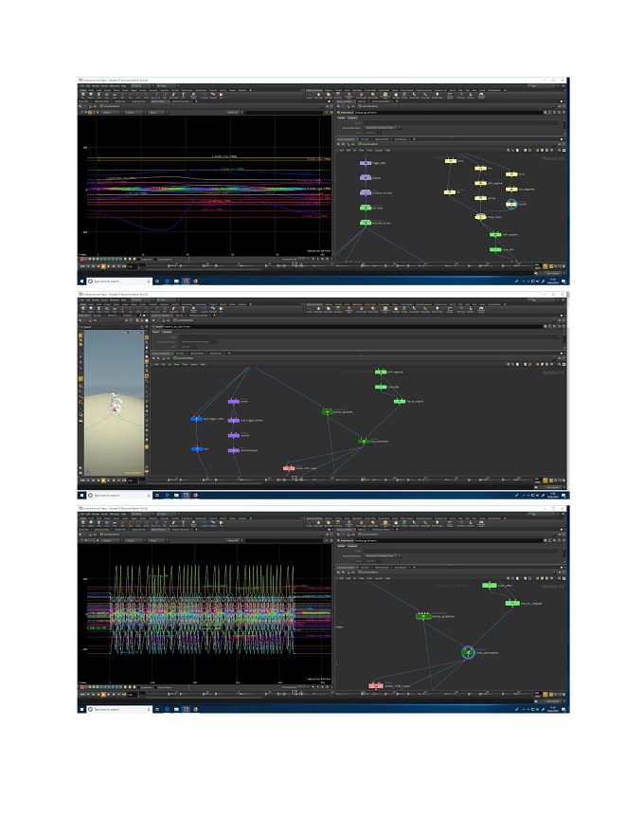The height and width of the screenshot is (834, 644).
Task: Click Windows search box in bottom screenshot
Action: pyautogui.click(x=119, y=709)
